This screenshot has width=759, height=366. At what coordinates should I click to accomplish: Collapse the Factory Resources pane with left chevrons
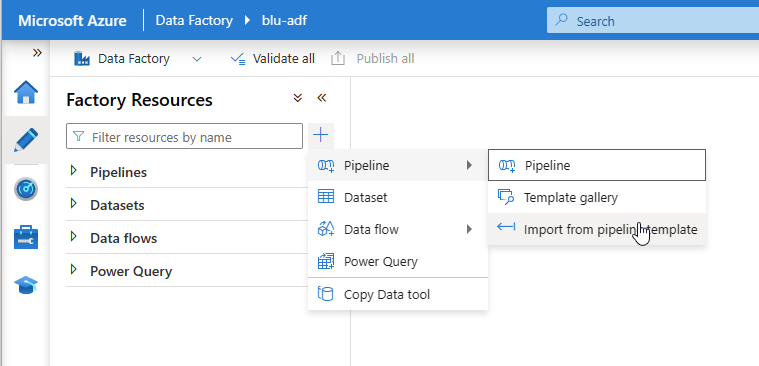(x=322, y=98)
